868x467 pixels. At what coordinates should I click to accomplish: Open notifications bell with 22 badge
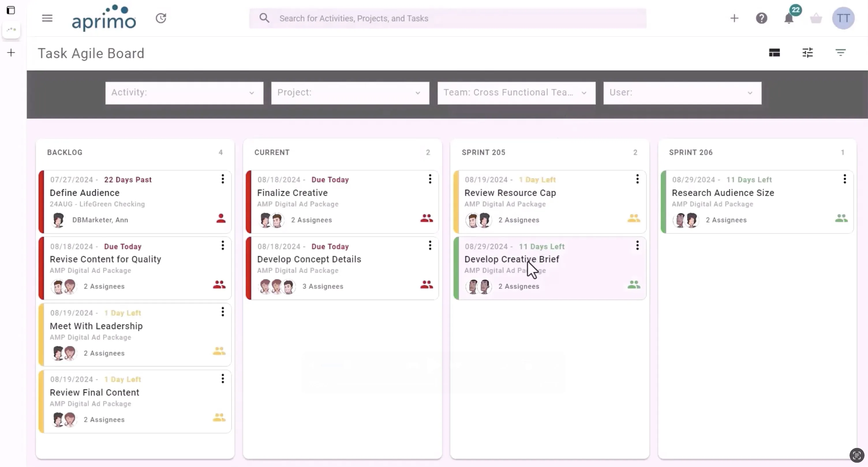coord(790,18)
